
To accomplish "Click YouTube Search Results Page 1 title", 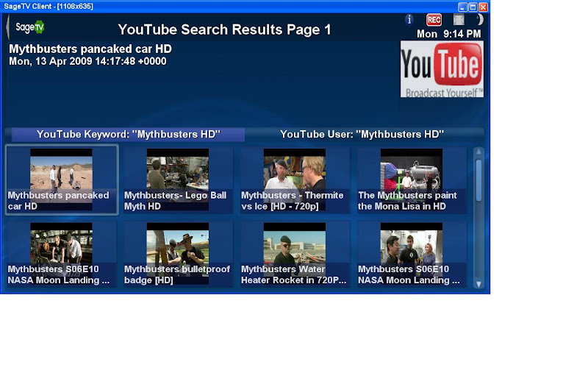I will 224,29.
